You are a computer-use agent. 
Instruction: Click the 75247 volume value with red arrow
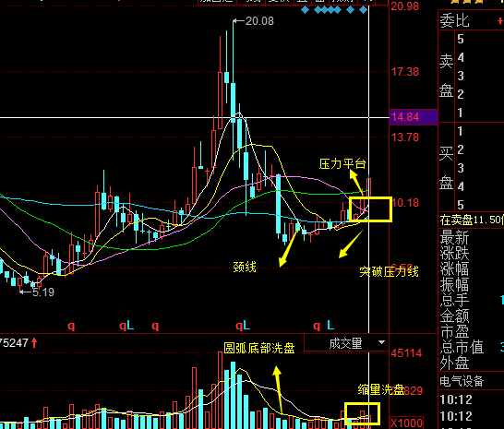pos(18,343)
